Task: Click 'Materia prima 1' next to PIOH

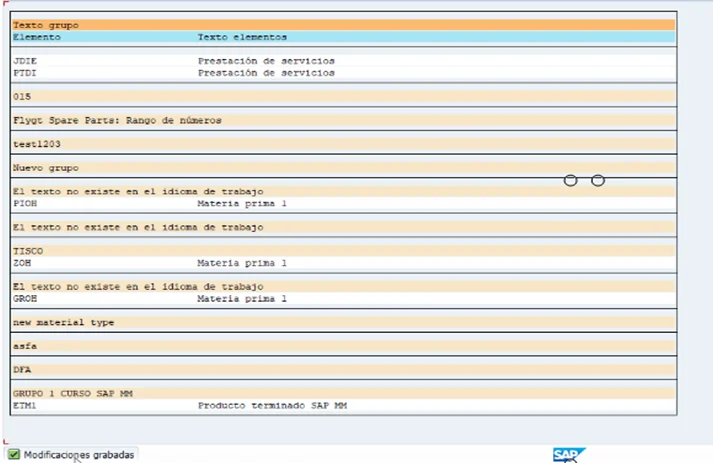Action: click(242, 203)
